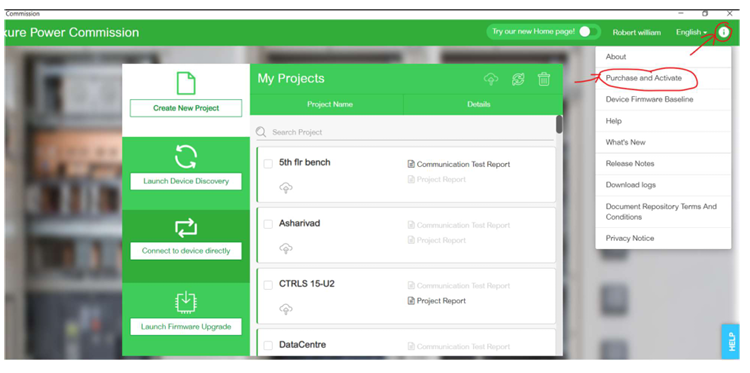The image size is (750, 373).
Task: Select Privacy Notice menu item
Action: point(663,238)
